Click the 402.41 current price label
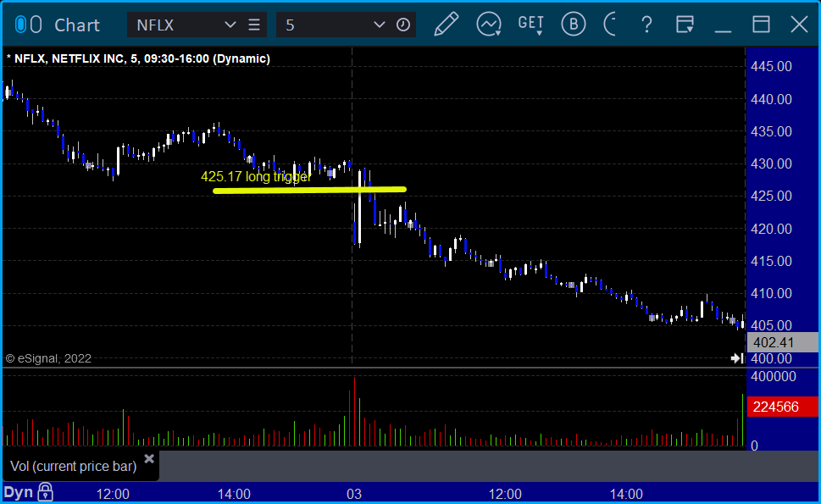This screenshot has width=821, height=504. (784, 342)
